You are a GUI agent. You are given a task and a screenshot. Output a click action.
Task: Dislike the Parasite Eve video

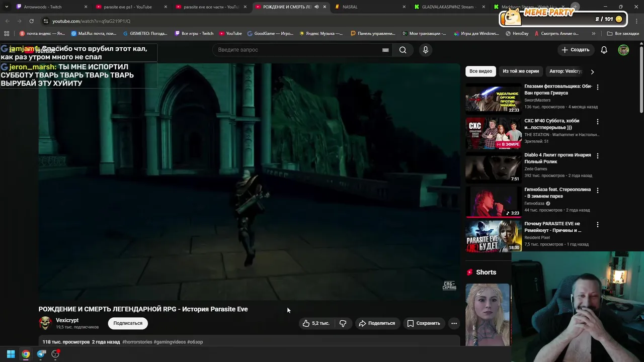coord(343,323)
